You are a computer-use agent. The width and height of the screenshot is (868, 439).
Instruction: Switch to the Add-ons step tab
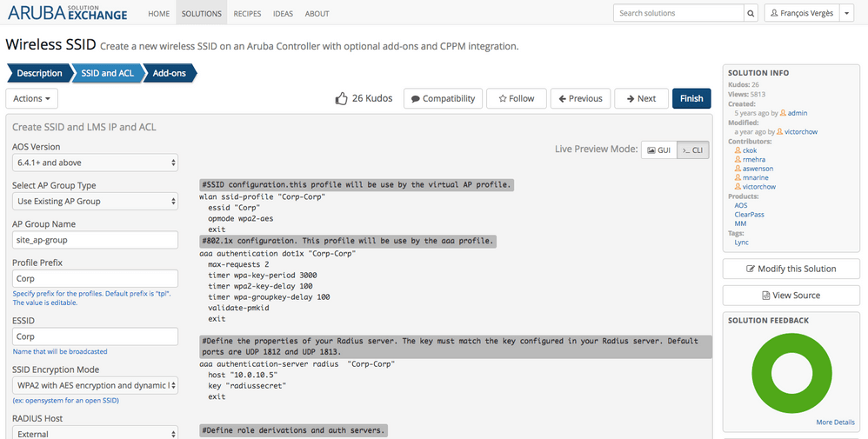tap(170, 74)
